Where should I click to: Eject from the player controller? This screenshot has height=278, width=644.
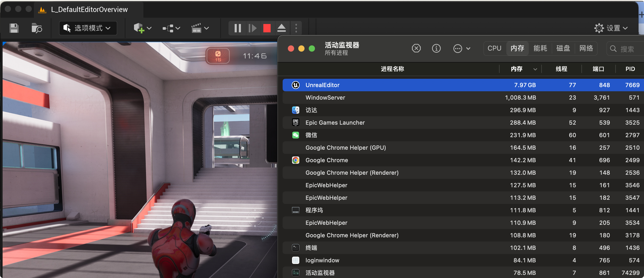(282, 28)
